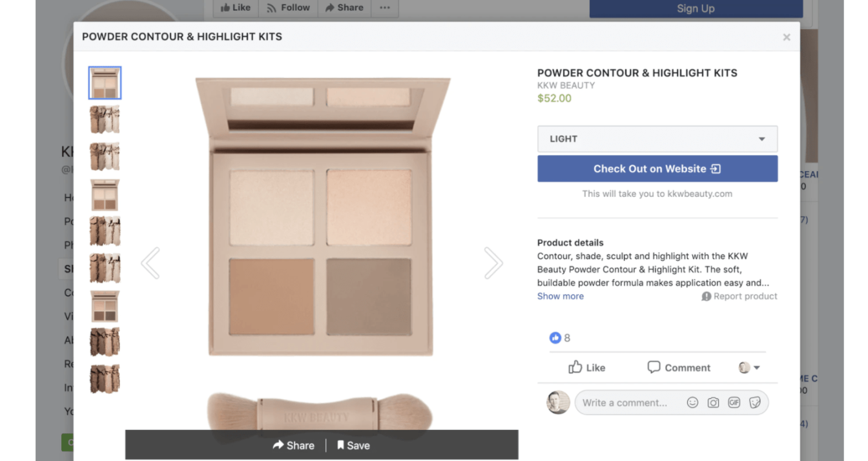Close the product dialog with the X
Screen dimensions: 868x461
786,37
